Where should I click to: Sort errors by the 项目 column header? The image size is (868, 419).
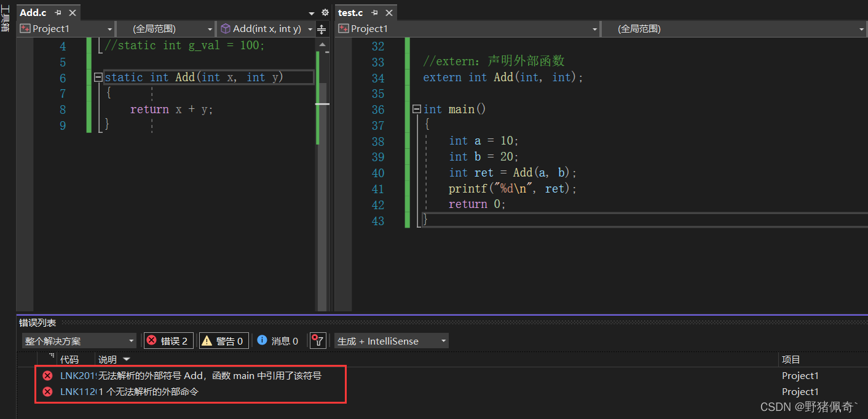[791, 359]
